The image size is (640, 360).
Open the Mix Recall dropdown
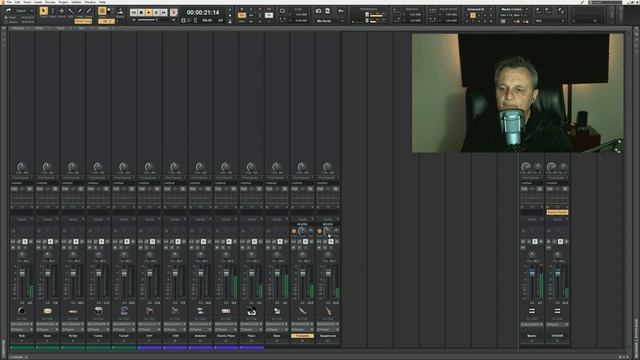330,21
